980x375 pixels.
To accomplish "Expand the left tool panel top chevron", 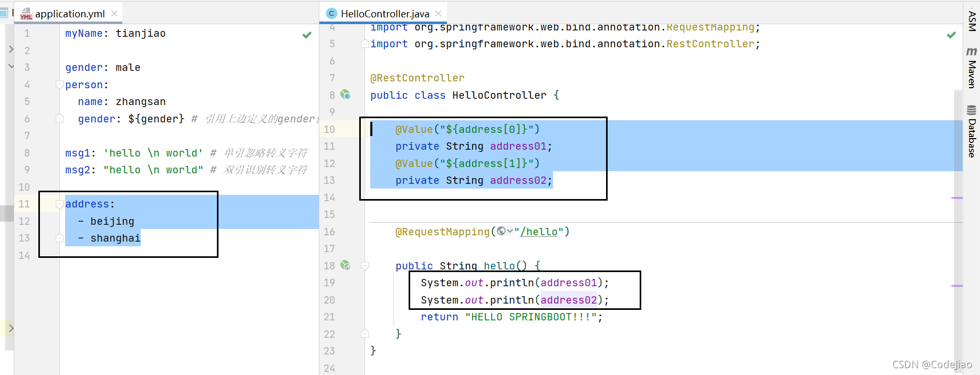I will coord(11,49).
